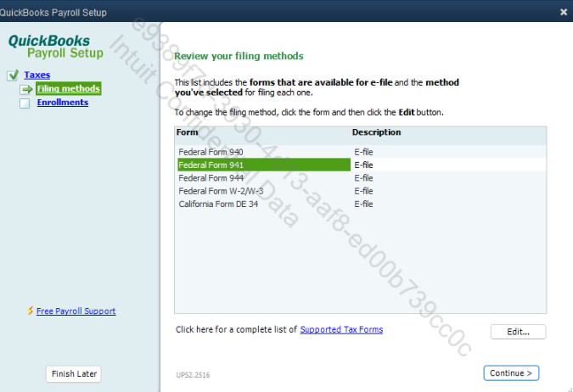This screenshot has height=392, width=573.
Task: Open the Supported Tax Forms link
Action: click(341, 329)
